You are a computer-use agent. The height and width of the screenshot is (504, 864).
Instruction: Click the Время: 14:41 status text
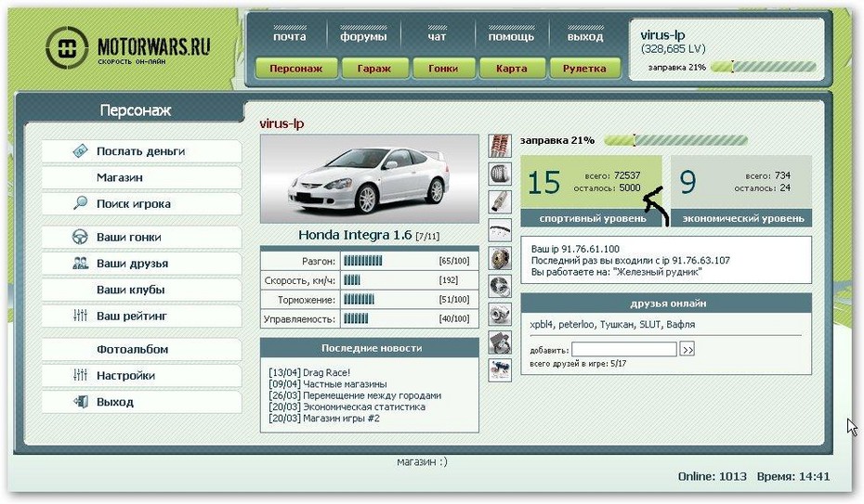click(x=792, y=476)
